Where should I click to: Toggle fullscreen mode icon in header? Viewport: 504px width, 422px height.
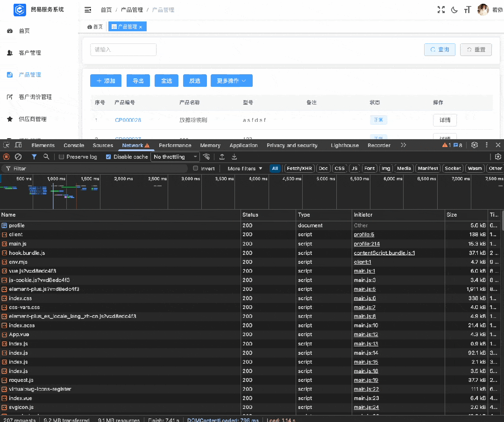(x=441, y=10)
